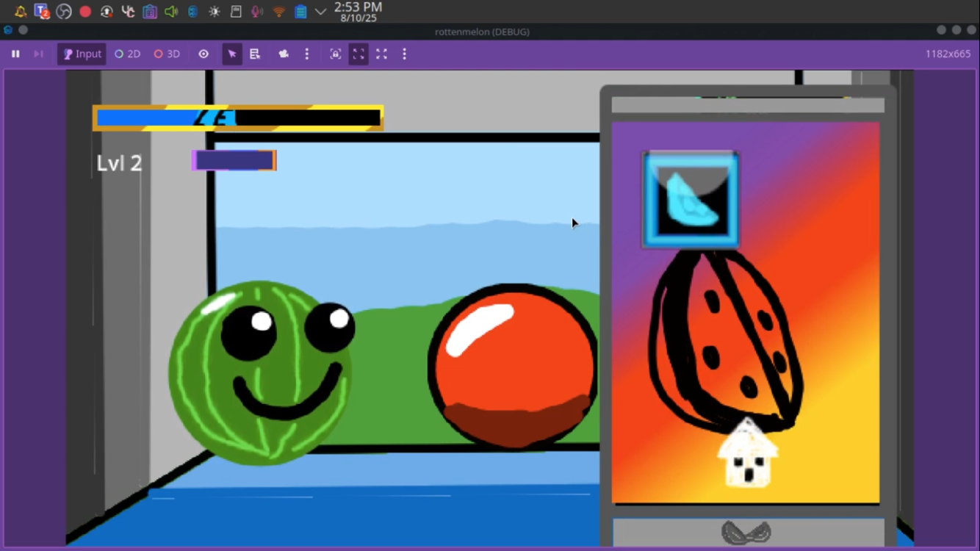
Task: Expand the system tray hidden icons chevron
Action: [x=320, y=12]
